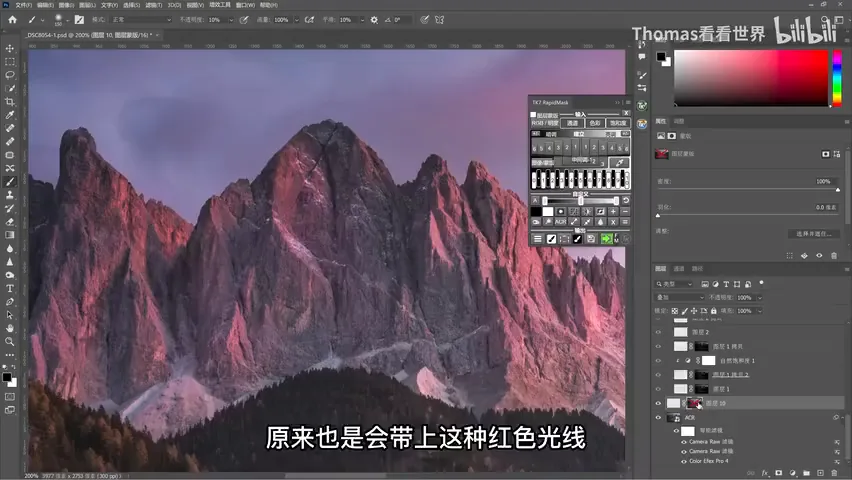Add layer mask at Layers panel bottom
Viewport: 852px width, 480px height.
coord(779,473)
